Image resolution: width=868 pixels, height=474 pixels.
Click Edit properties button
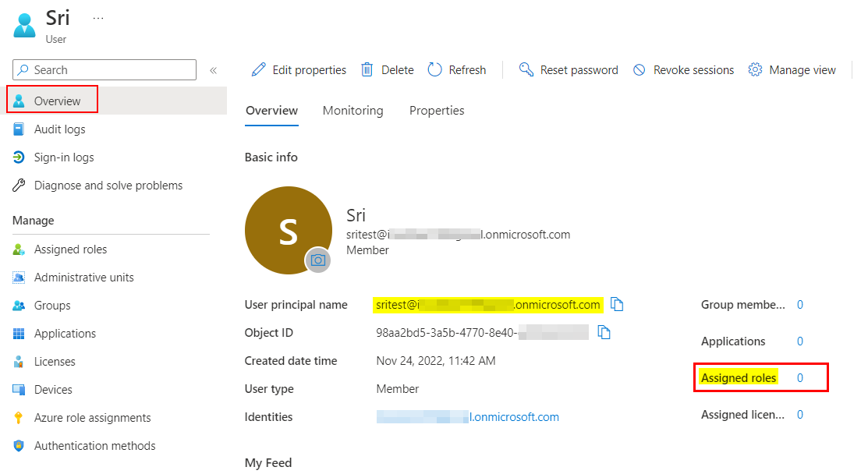[x=299, y=69]
